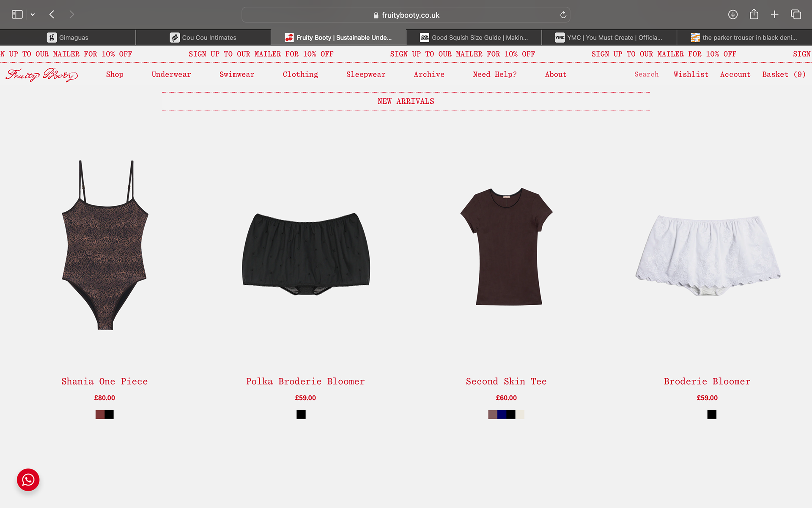Open the Shania One Piece product link
The height and width of the screenshot is (508, 812).
click(x=104, y=381)
